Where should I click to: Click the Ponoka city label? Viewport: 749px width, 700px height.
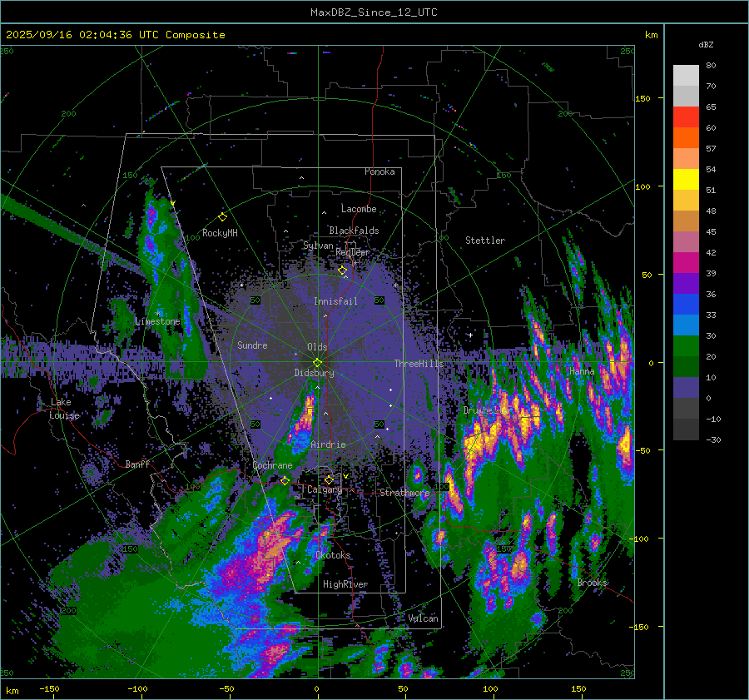(x=379, y=171)
